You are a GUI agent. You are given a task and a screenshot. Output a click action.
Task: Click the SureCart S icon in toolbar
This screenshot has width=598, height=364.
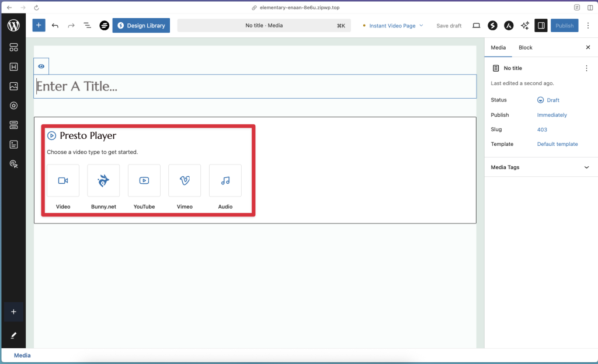click(x=492, y=26)
